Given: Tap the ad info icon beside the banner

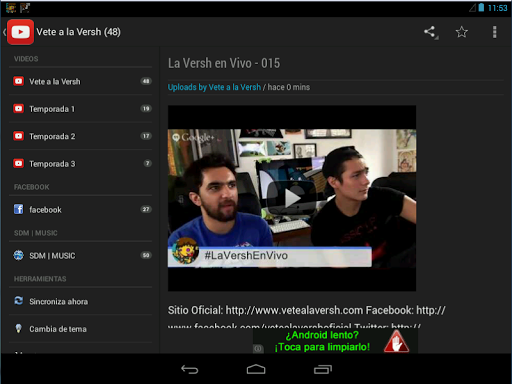Looking at the screenshot, I should pos(258,349).
